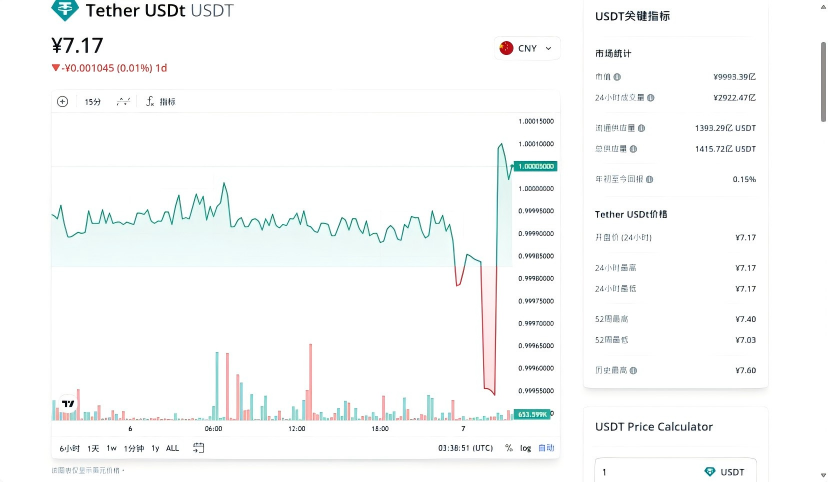The height and width of the screenshot is (482, 828).
Task: Click the Tether USDt logo icon
Action: pyautogui.click(x=64, y=10)
